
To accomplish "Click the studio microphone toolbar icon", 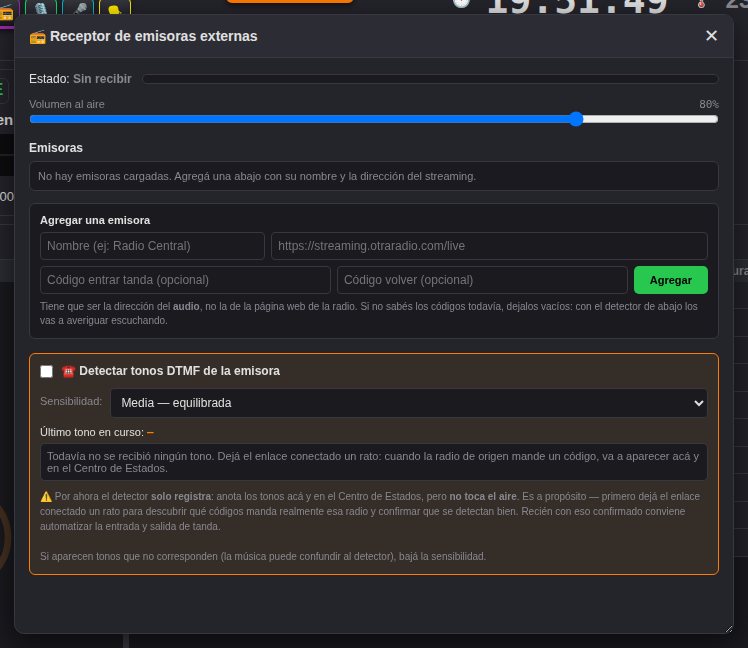I will [x=41, y=8].
